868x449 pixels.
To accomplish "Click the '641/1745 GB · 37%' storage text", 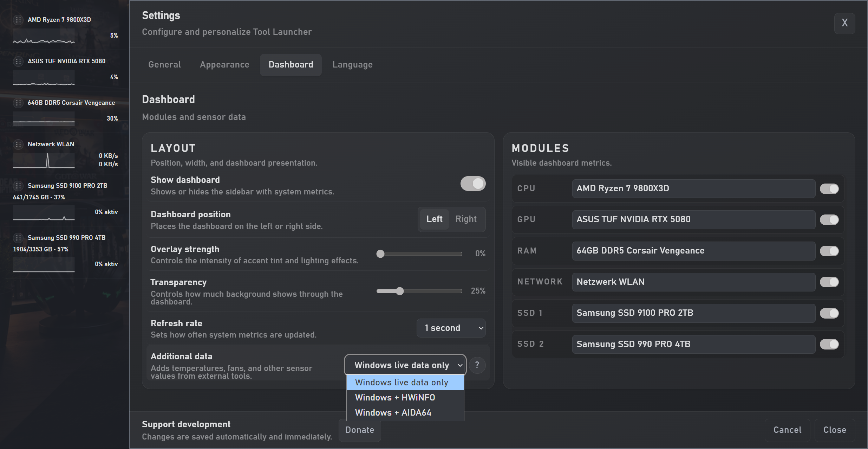I will (39, 197).
